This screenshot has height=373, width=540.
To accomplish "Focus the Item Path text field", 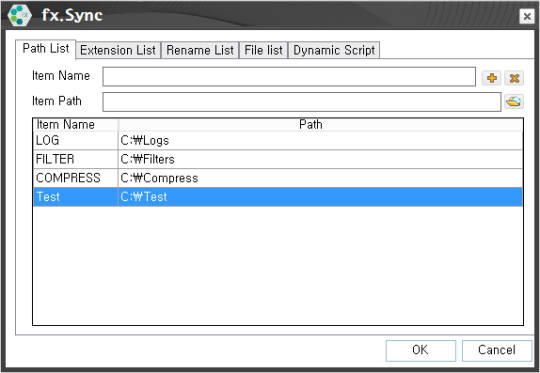I will (302, 102).
